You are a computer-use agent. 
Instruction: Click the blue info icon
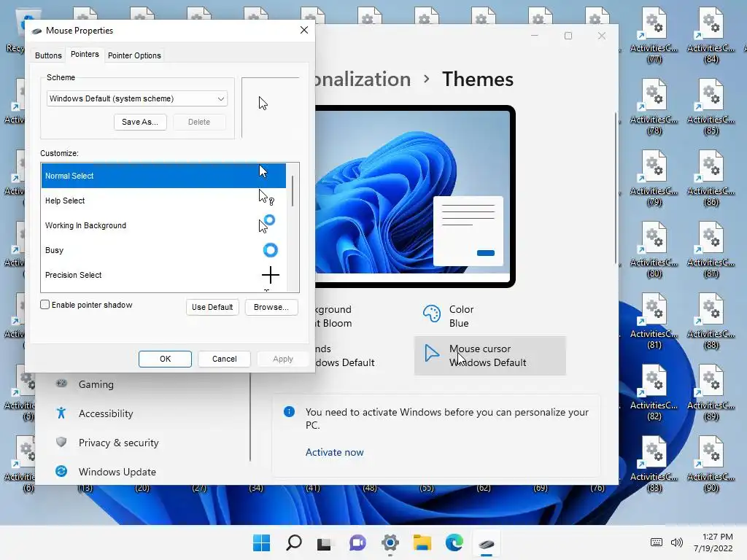click(x=289, y=412)
